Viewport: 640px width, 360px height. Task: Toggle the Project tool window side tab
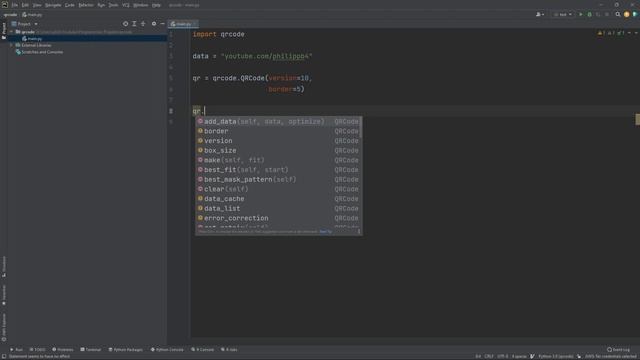pos(4,31)
